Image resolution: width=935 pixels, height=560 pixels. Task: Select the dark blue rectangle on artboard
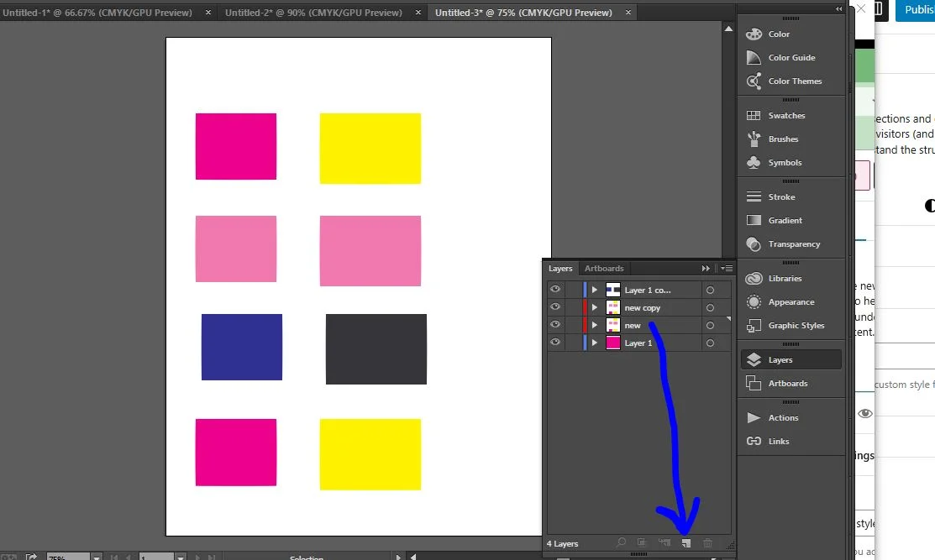point(242,347)
